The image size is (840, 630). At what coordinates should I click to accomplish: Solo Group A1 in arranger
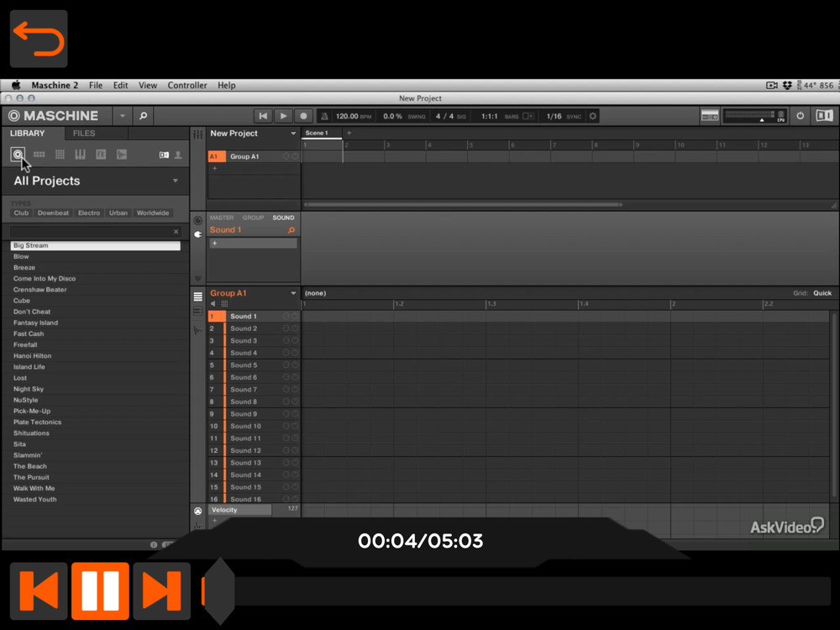tap(295, 156)
